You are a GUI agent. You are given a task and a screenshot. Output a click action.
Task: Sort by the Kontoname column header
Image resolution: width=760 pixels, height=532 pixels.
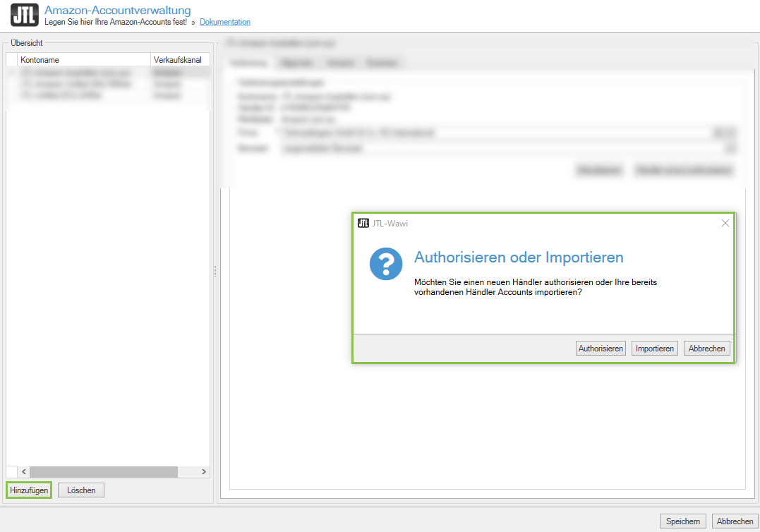tap(84, 60)
